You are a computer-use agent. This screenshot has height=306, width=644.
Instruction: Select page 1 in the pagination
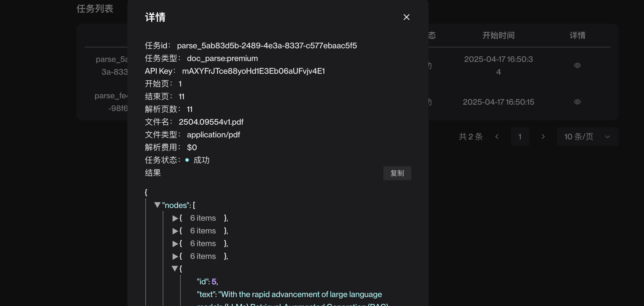(x=520, y=137)
